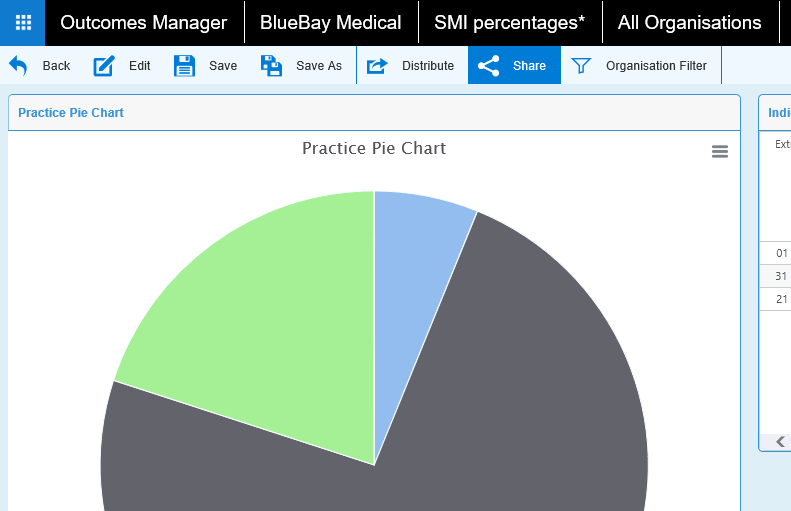
Task: Open the SMI percentages* tab
Action: point(510,22)
